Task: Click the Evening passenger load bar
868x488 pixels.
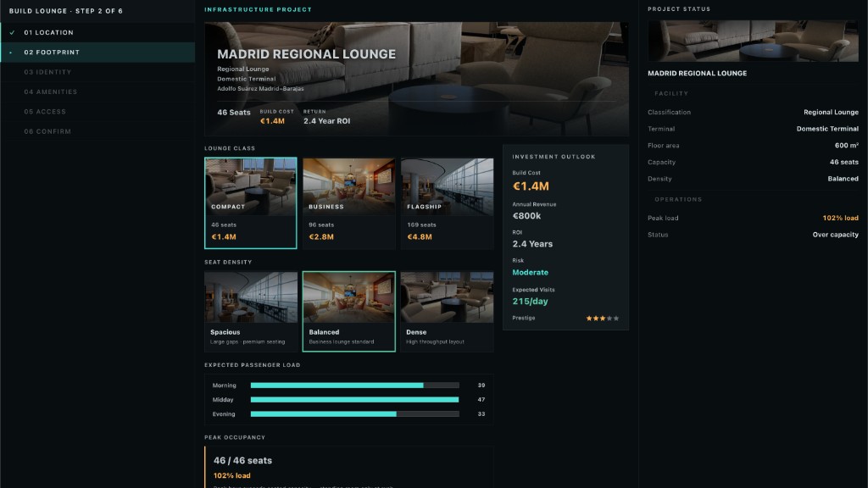Action: 355,413
